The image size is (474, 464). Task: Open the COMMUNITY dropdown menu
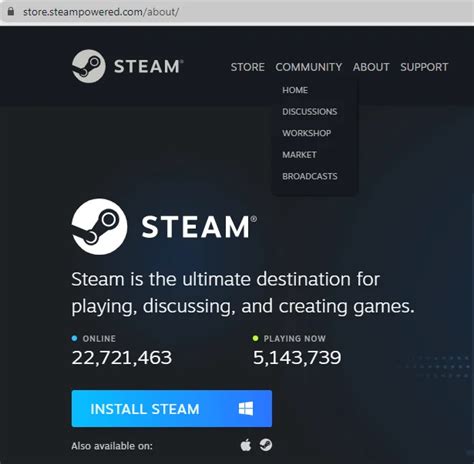[309, 67]
